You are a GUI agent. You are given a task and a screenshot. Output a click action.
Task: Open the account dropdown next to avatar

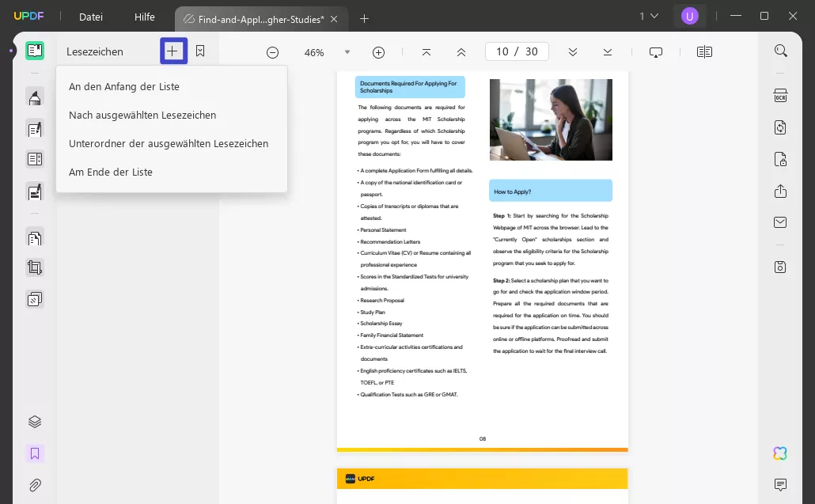pyautogui.click(x=649, y=16)
